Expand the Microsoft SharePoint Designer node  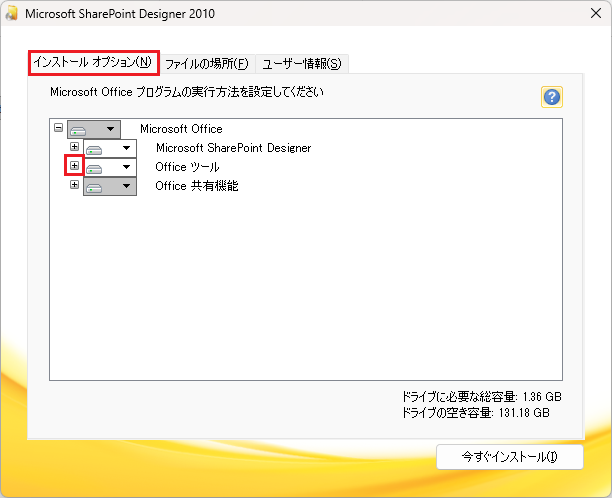point(75,148)
